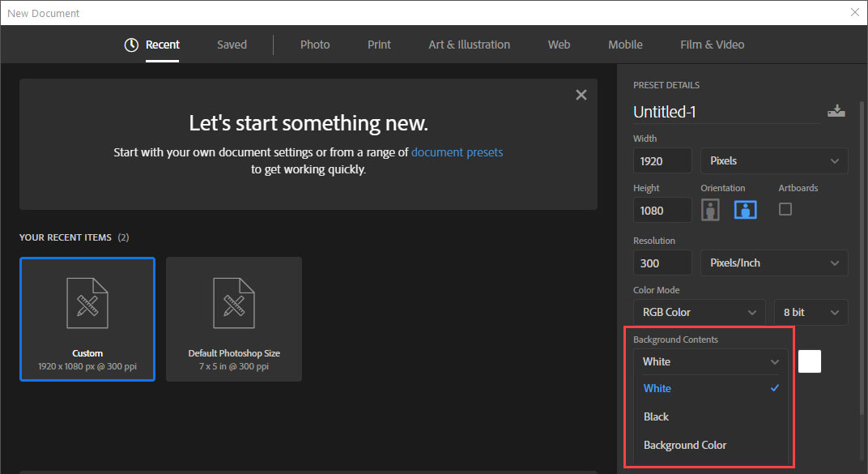Click the Width input field
Viewport: 868px width, 474px height.
point(662,160)
